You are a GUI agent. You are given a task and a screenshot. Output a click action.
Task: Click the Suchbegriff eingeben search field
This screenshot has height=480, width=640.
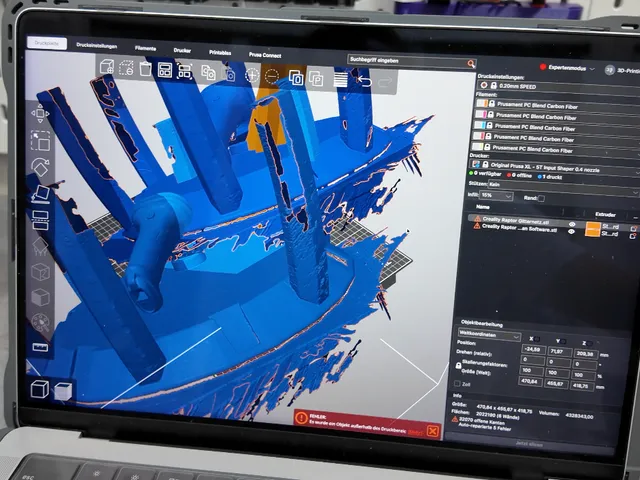pos(411,61)
